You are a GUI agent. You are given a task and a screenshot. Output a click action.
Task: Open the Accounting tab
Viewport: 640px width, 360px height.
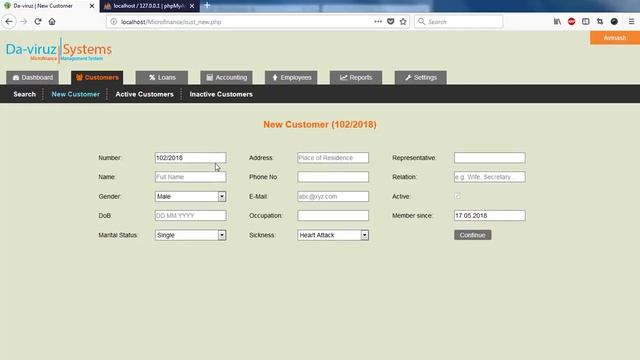click(227, 78)
